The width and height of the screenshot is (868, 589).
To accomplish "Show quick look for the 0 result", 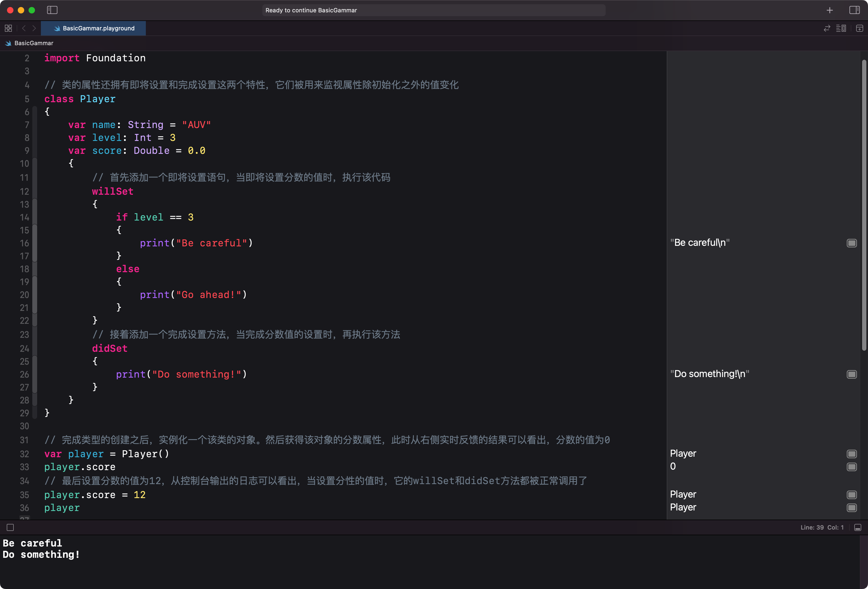I will pos(852,467).
